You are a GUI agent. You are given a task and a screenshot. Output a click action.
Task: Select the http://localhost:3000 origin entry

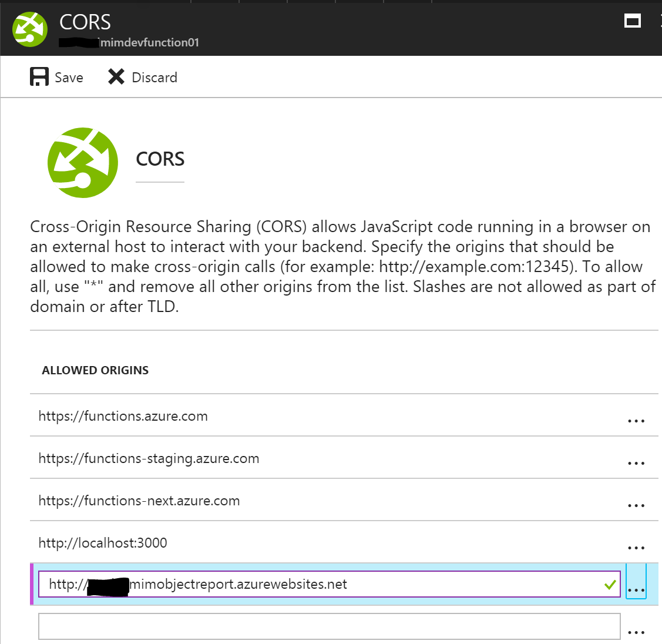103,543
